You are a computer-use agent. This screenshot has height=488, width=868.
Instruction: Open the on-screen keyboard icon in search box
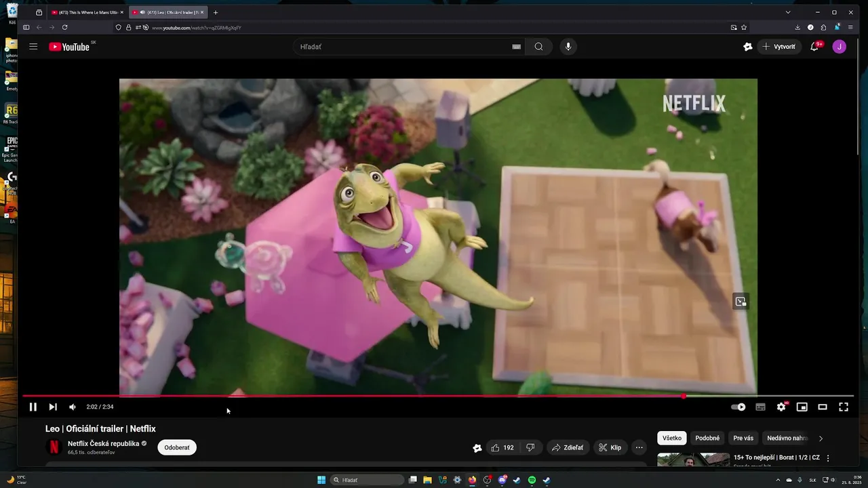coord(516,47)
